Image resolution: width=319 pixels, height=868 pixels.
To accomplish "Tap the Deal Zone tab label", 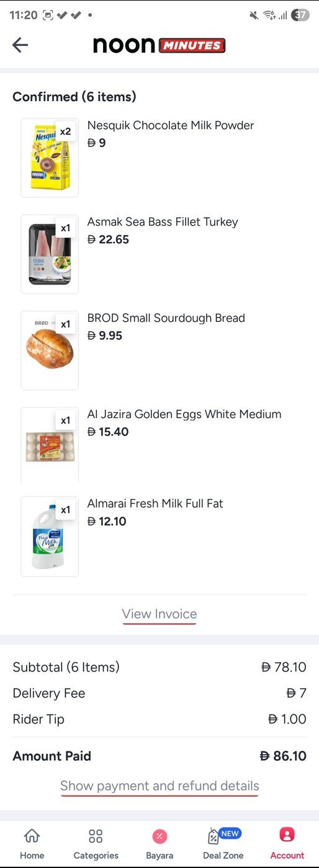I will click(223, 856).
